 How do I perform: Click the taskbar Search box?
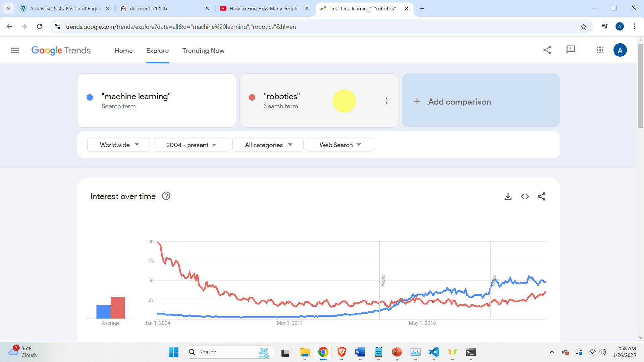click(x=230, y=352)
